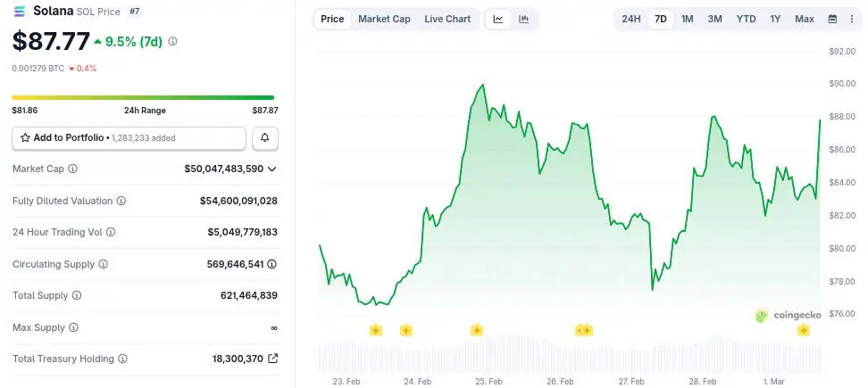868x388 pixels.
Task: Select the Max time range
Action: (804, 19)
